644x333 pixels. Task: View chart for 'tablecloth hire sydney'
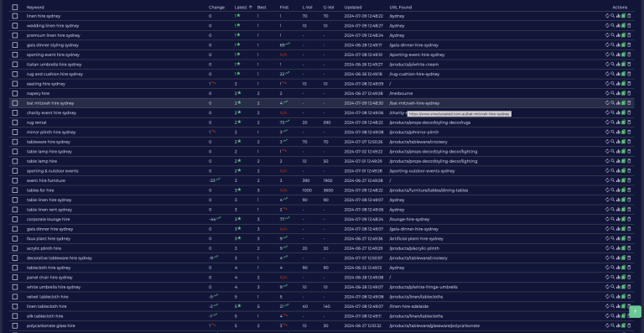click(618, 268)
